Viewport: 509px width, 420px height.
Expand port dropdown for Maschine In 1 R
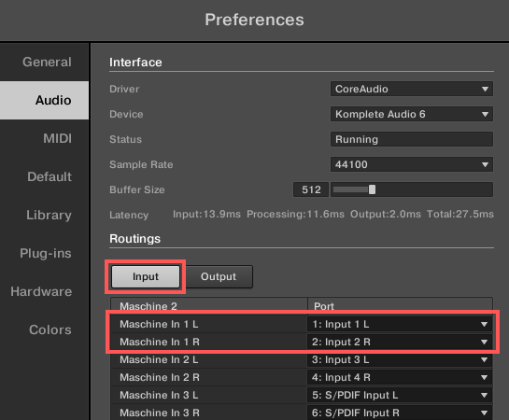pos(400,342)
